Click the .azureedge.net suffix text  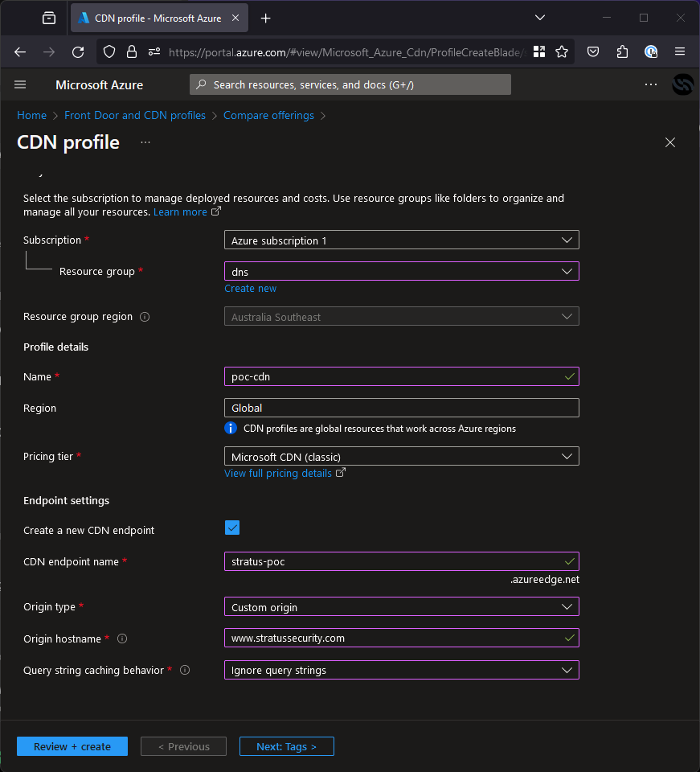click(x=545, y=580)
